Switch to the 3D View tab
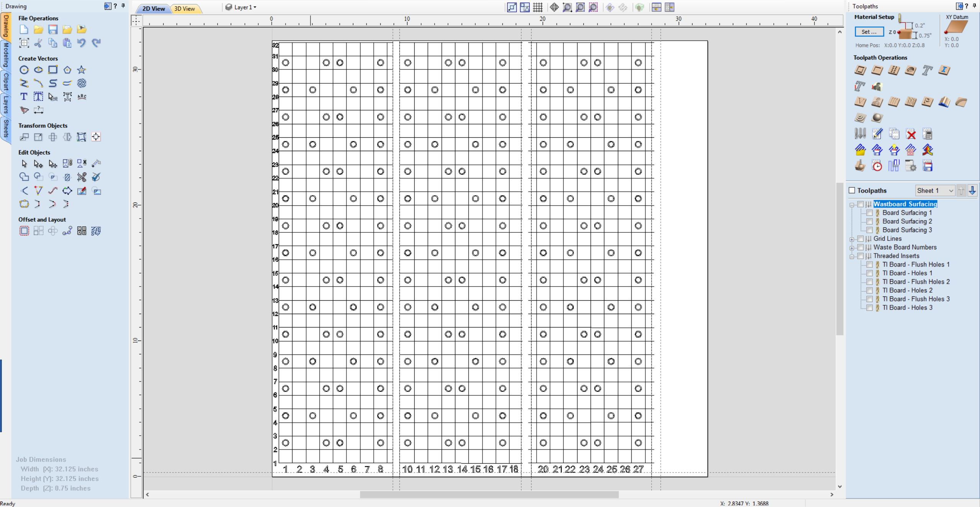This screenshot has height=507, width=980. pyautogui.click(x=185, y=8)
